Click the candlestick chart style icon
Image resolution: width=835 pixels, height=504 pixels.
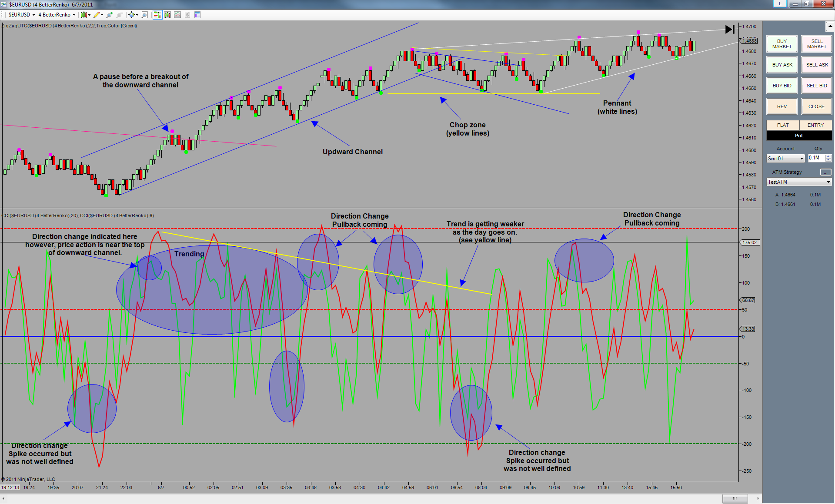point(84,15)
